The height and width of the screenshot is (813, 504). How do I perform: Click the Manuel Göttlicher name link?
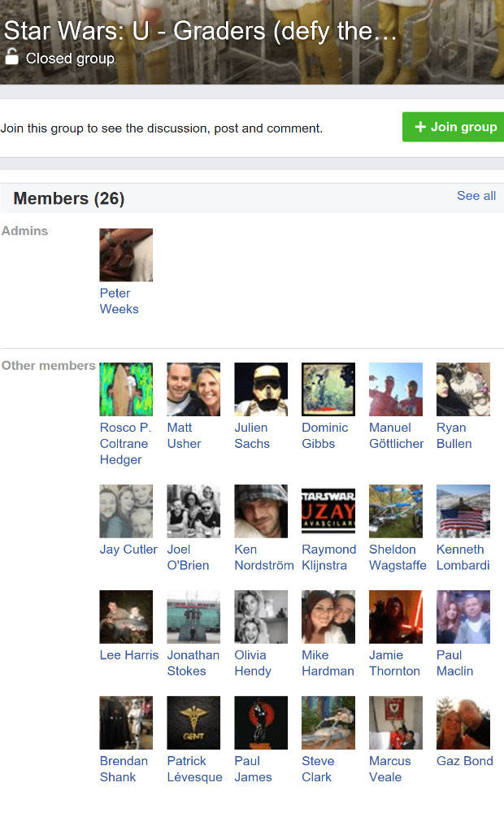pos(396,436)
